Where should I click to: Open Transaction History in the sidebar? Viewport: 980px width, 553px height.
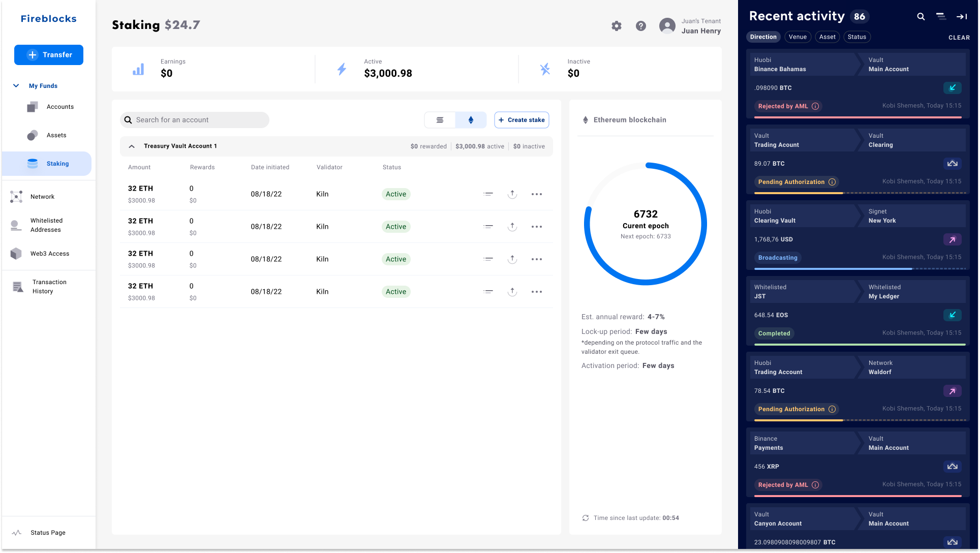tap(40, 287)
